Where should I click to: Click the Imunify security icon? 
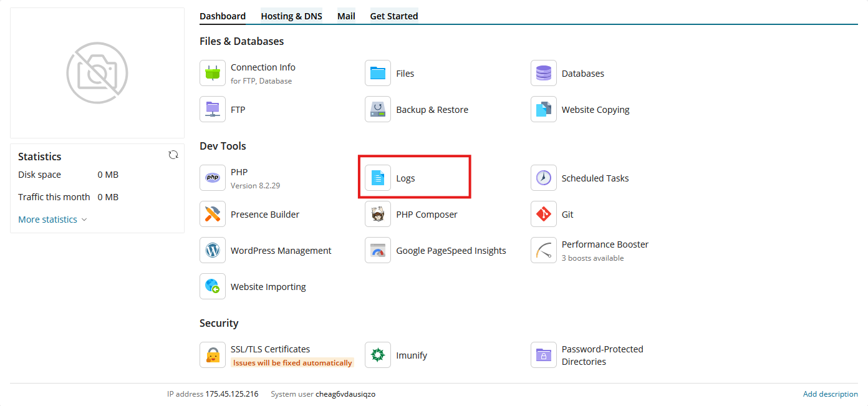coord(378,355)
